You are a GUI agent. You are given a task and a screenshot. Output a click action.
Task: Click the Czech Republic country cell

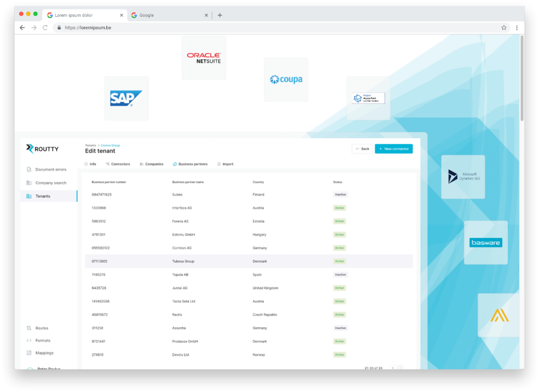click(265, 314)
